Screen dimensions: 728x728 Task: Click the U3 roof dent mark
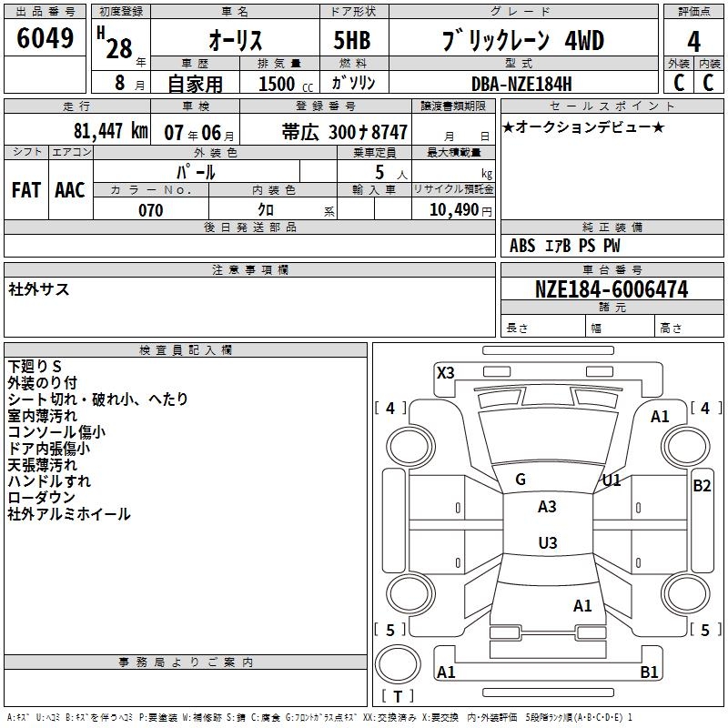tap(548, 542)
